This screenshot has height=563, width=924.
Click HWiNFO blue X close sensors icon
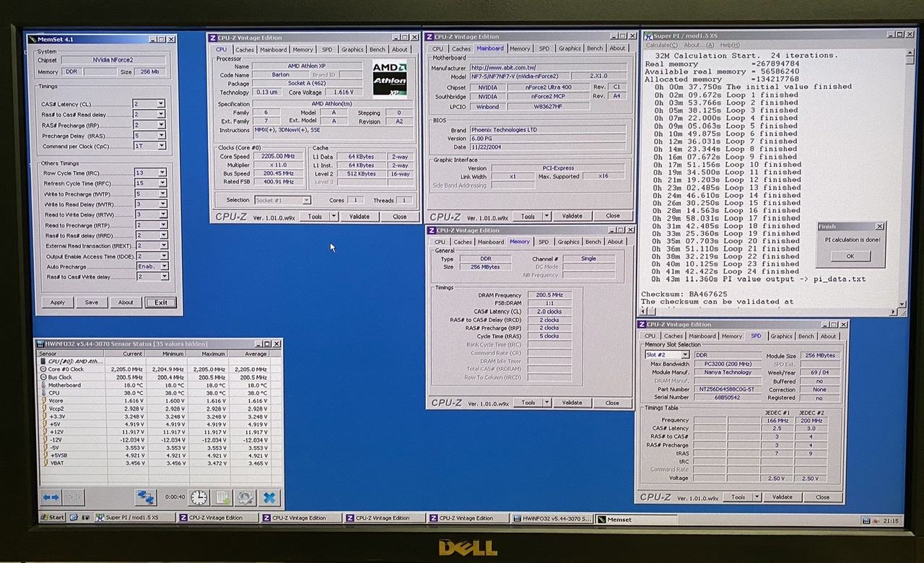click(269, 497)
